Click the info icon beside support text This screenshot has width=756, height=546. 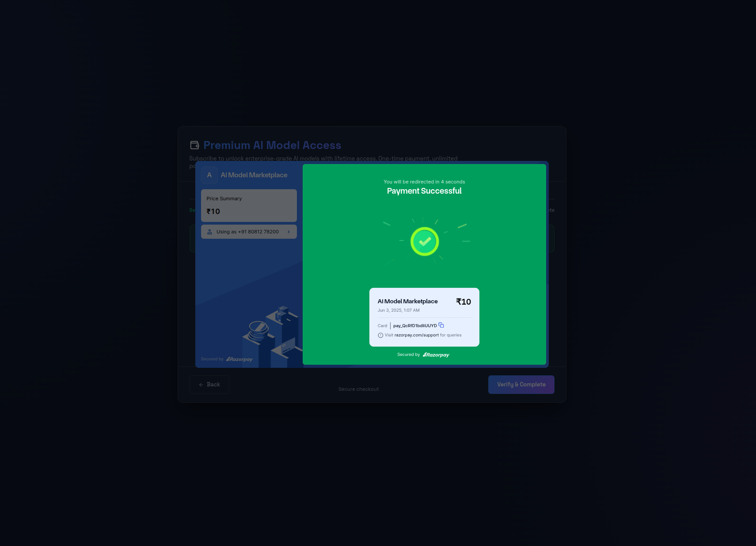click(x=380, y=335)
